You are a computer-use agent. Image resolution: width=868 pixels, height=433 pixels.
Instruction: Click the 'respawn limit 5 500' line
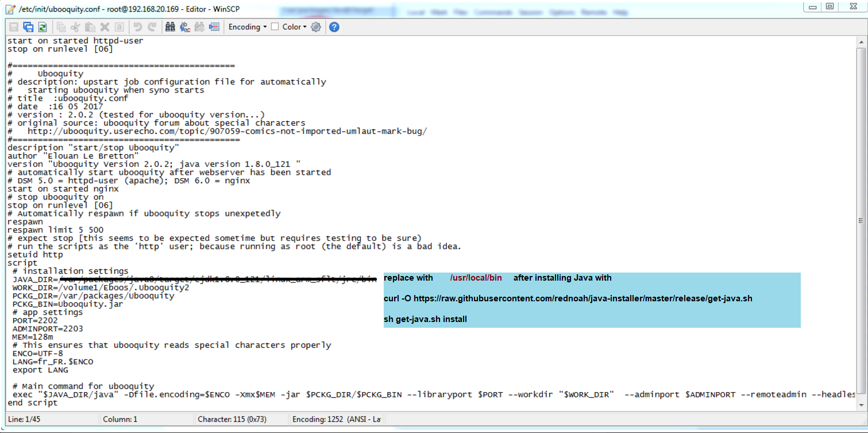(x=55, y=230)
